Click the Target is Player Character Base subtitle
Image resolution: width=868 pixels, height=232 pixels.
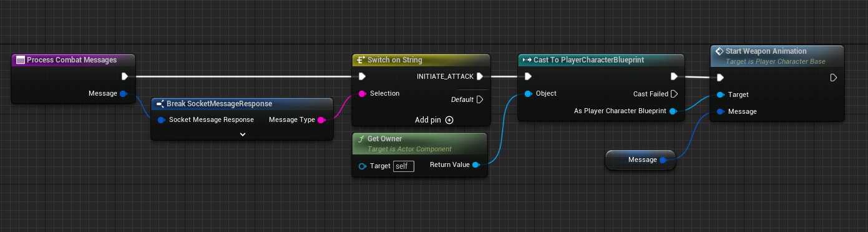pyautogui.click(x=776, y=62)
